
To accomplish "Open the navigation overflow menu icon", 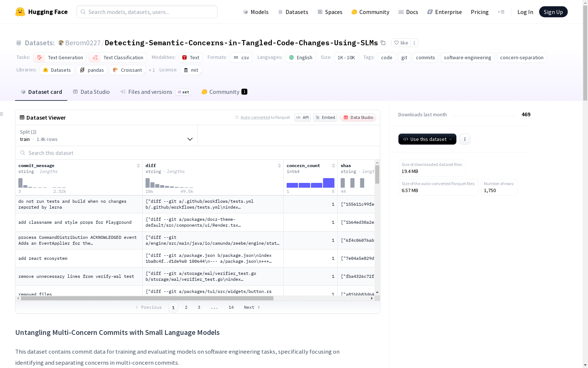I will tap(501, 12).
